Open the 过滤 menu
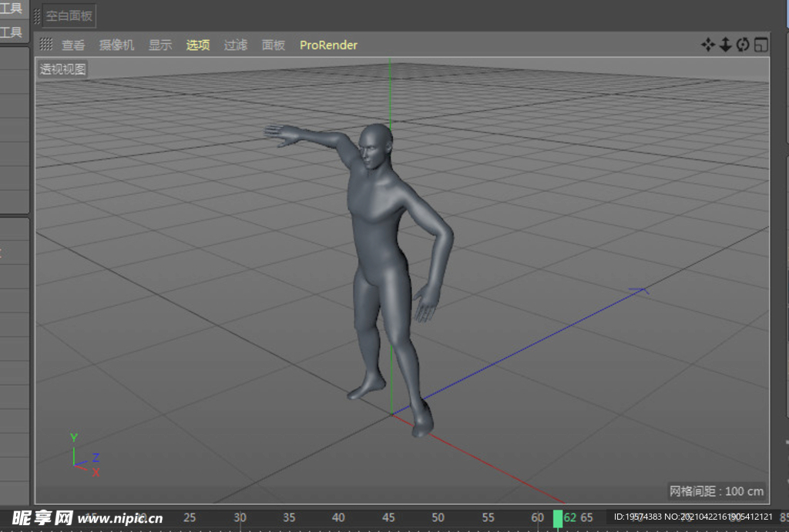The width and height of the screenshot is (789, 532). (236, 45)
